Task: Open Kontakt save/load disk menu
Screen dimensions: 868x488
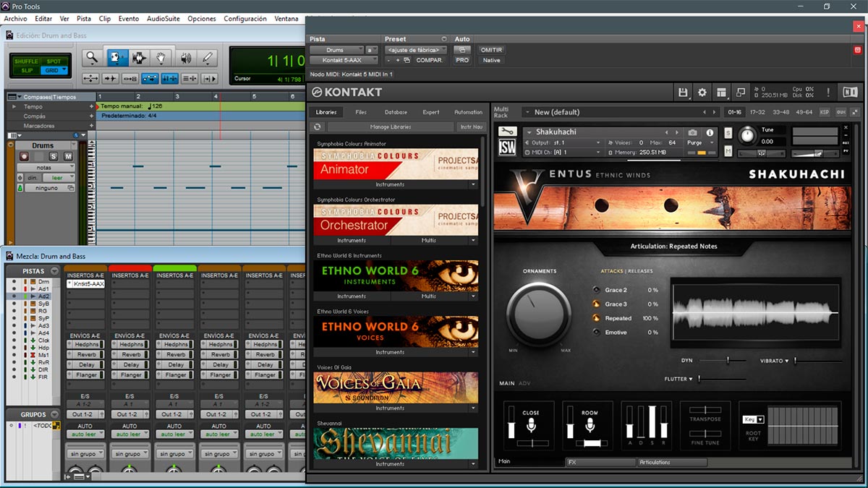Action: 683,92
